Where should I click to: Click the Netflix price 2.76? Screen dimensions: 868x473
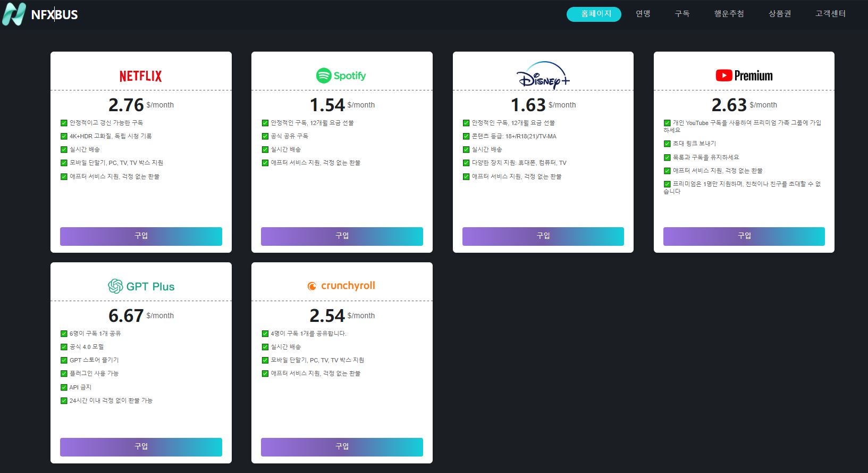click(x=126, y=105)
